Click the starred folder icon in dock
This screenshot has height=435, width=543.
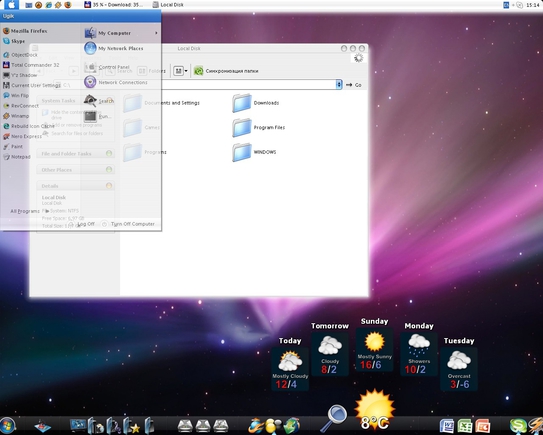131,426
